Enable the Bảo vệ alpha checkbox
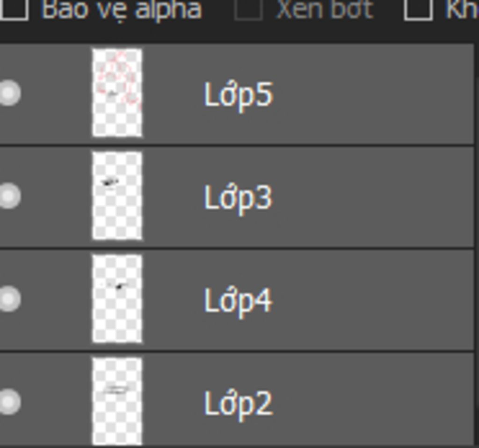The height and width of the screenshot is (448, 479). point(14,9)
